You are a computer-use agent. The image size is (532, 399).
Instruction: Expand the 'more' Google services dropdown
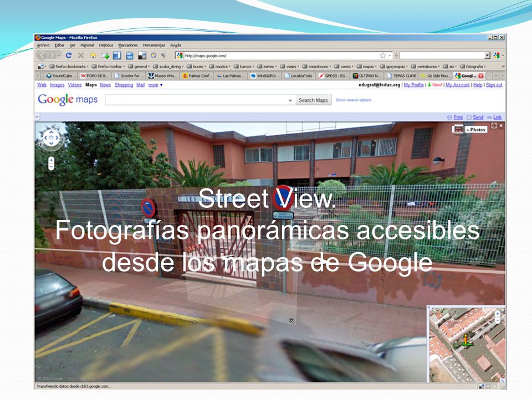155,85
